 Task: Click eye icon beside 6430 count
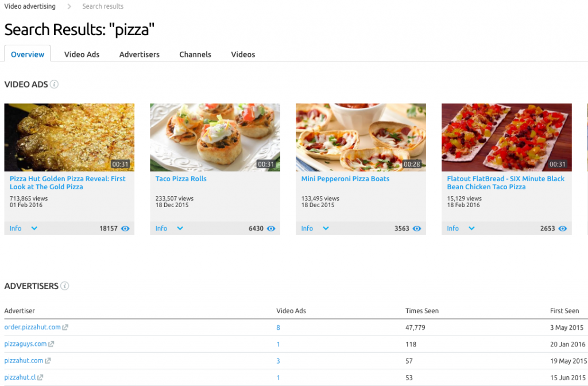(271, 228)
